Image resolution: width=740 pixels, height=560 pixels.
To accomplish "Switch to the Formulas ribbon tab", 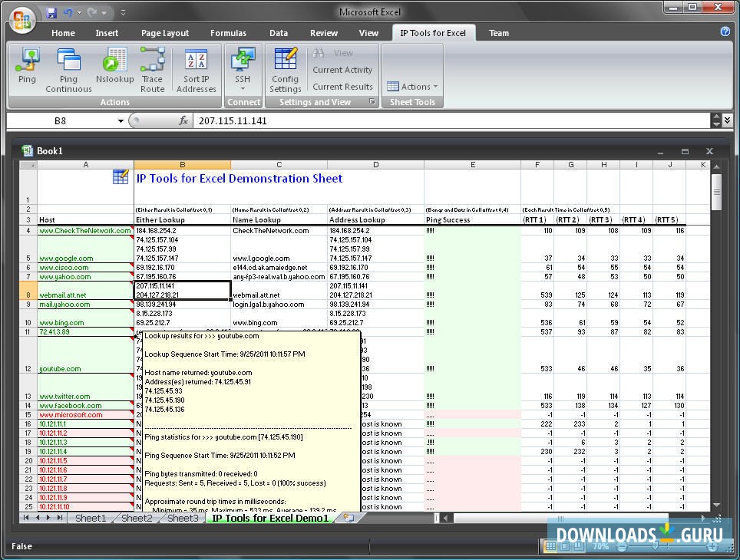I will coord(228,33).
